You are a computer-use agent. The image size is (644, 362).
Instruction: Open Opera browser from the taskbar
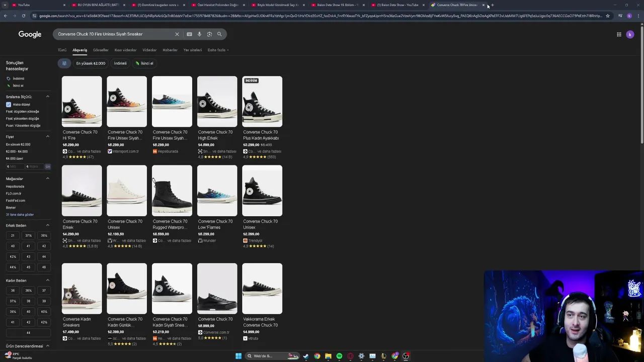tap(350, 356)
